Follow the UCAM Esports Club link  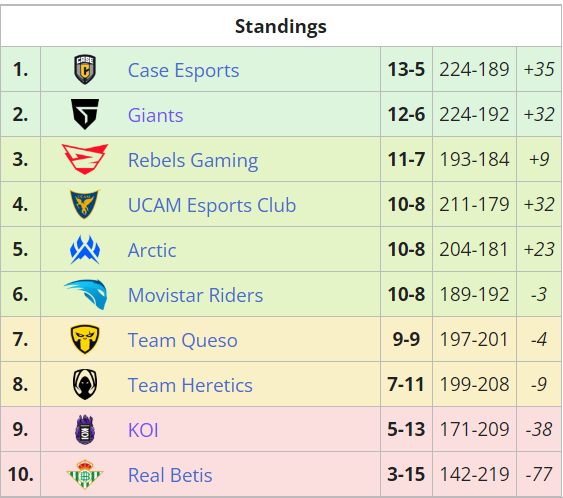point(212,205)
